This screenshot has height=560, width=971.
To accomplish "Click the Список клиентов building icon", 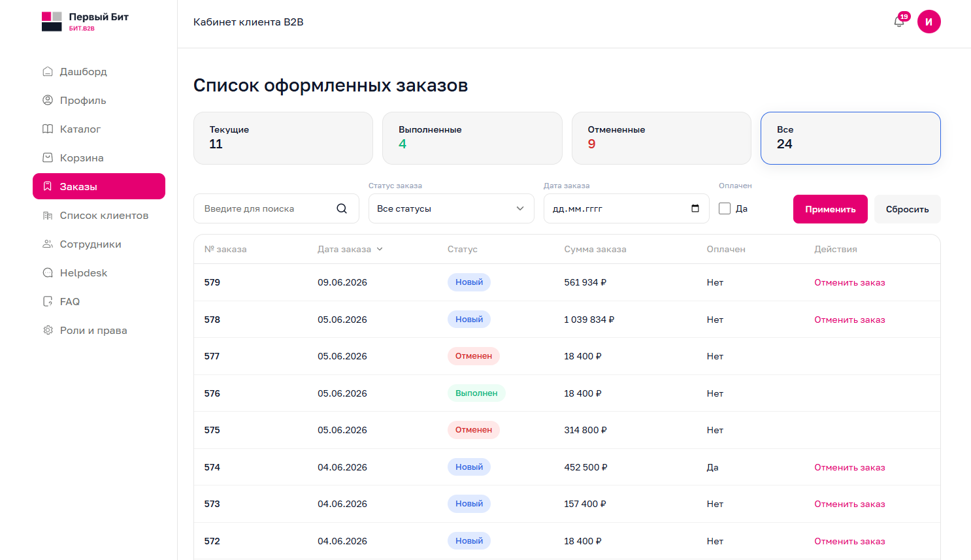I will pyautogui.click(x=48, y=216).
